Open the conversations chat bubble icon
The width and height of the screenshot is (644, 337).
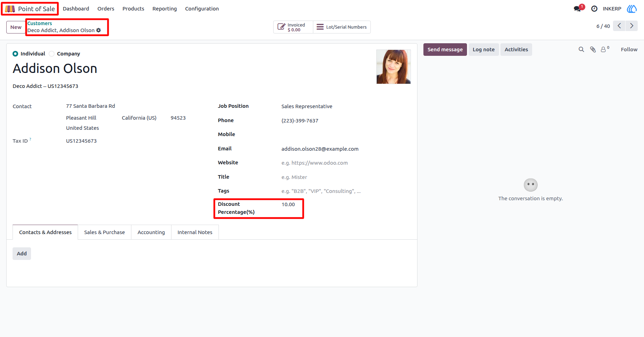[577, 9]
